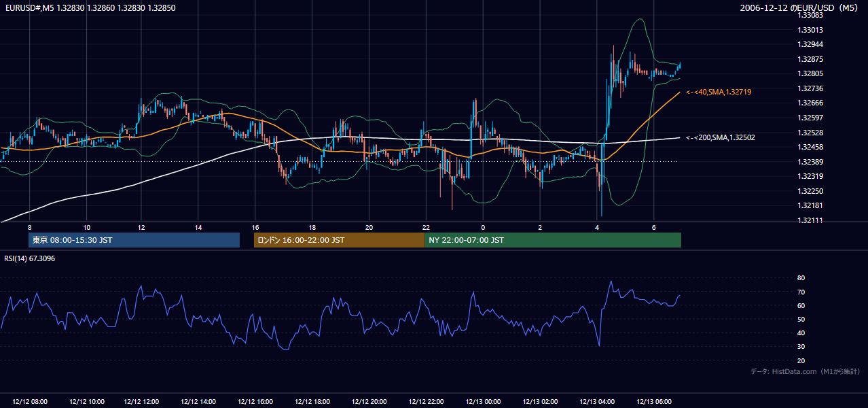The width and height of the screenshot is (868, 408).
Task: Click the 12/12 16:00 bottom time label
Action: (255, 402)
